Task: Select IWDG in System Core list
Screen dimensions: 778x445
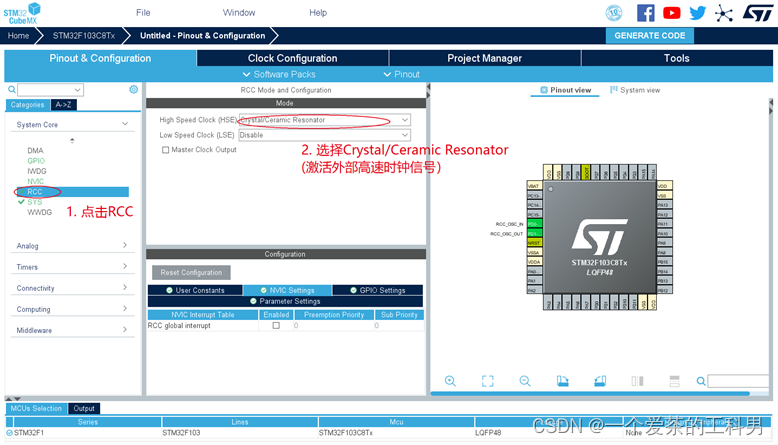Action: 37,171
